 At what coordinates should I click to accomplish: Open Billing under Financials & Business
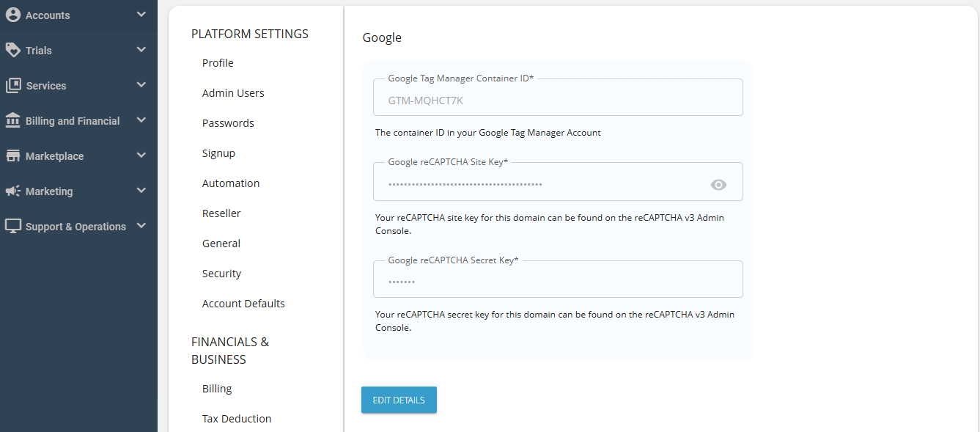216,388
